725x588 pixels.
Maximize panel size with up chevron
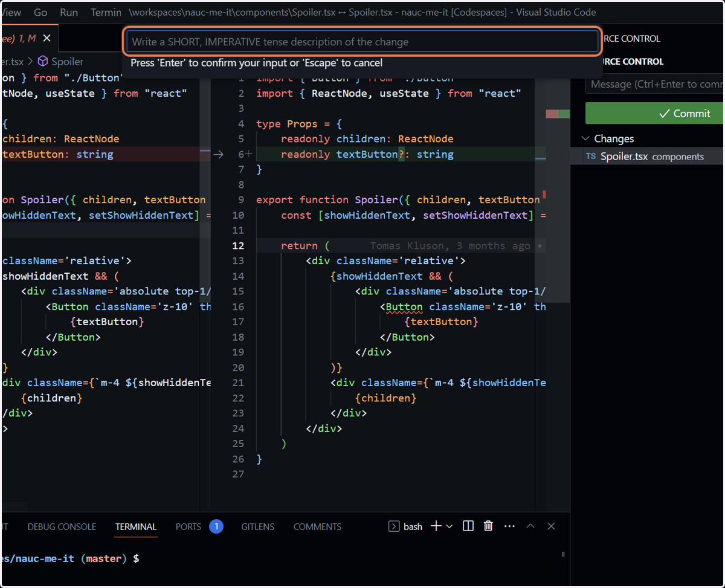[530, 526]
